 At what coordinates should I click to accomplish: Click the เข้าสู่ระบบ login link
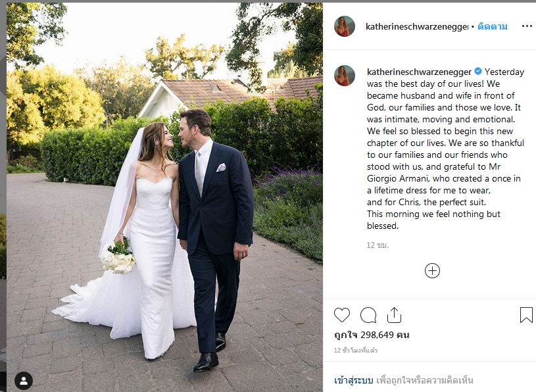point(353,380)
